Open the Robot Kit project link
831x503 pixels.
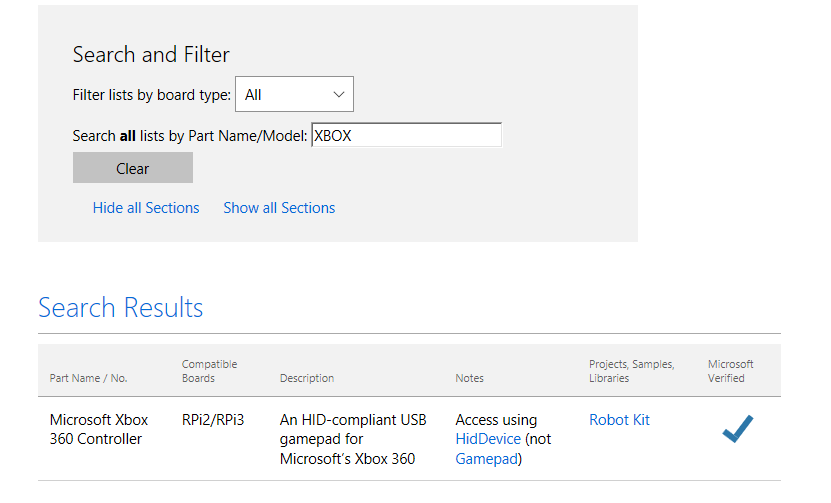(619, 420)
